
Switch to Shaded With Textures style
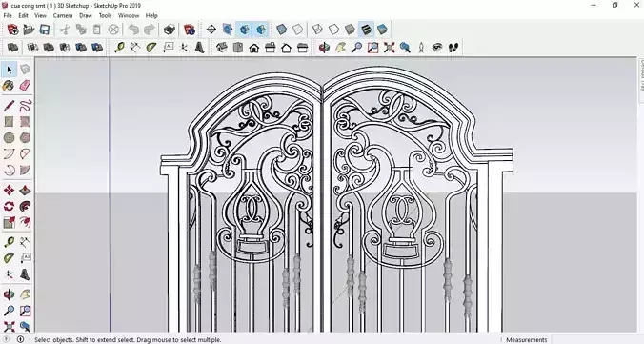[x=366, y=30]
